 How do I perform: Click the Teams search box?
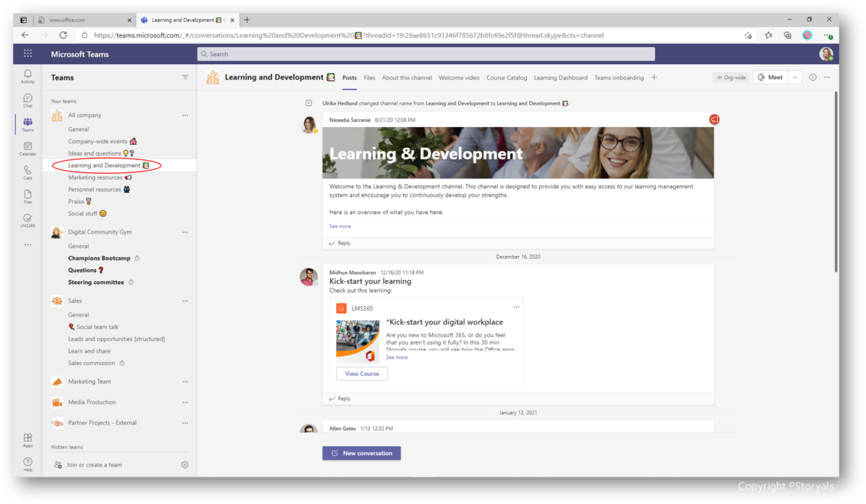[426, 54]
